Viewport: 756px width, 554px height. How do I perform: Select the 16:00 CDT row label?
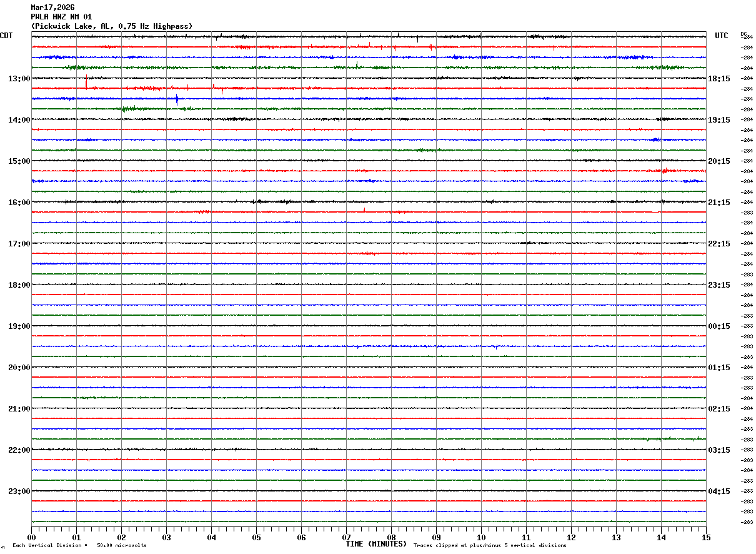(x=19, y=203)
